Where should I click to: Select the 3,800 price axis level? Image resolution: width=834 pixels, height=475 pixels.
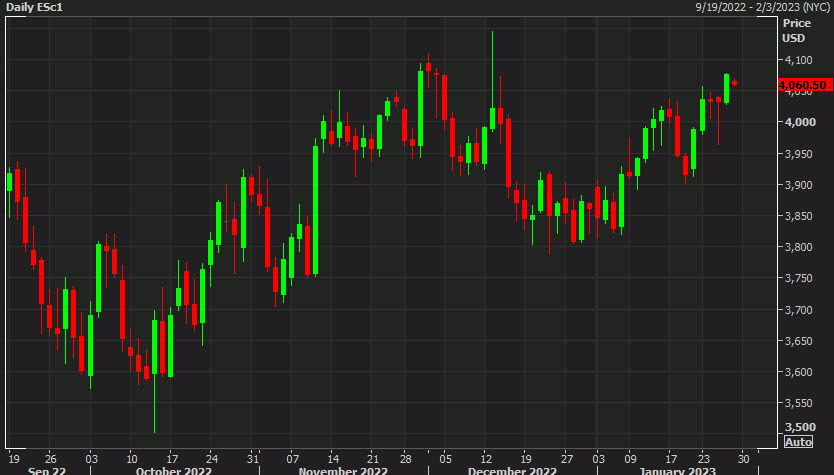pyautogui.click(x=798, y=247)
